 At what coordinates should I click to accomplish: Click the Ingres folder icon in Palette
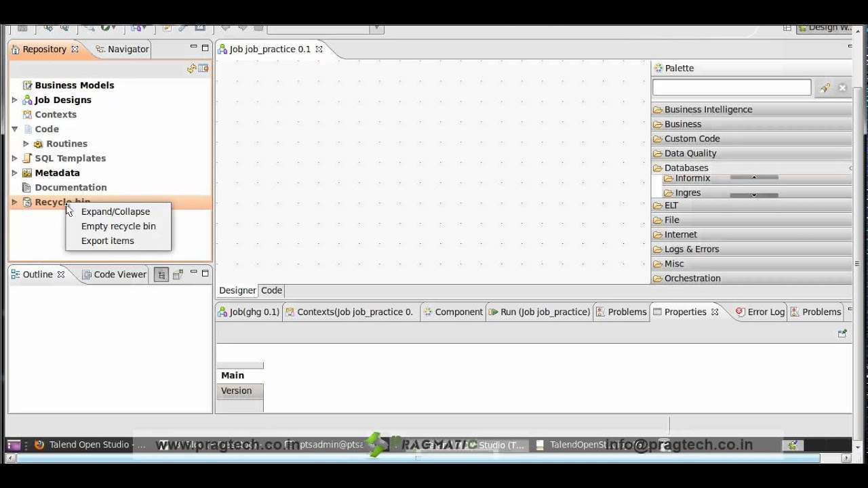pos(669,193)
